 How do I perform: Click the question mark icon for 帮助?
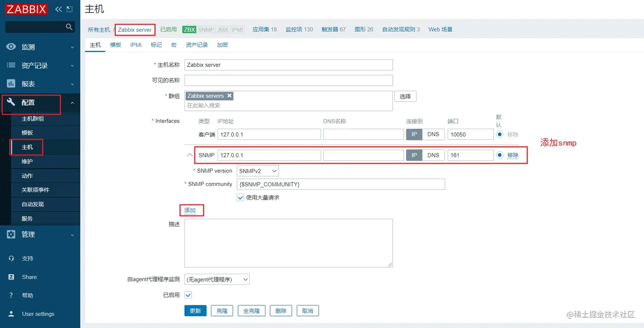coord(11,295)
